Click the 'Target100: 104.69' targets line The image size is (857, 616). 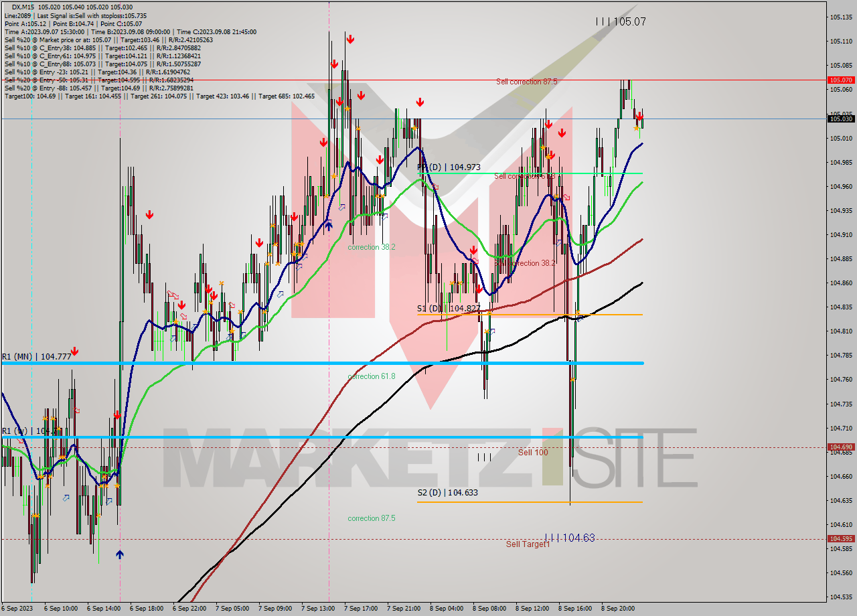(x=159, y=96)
